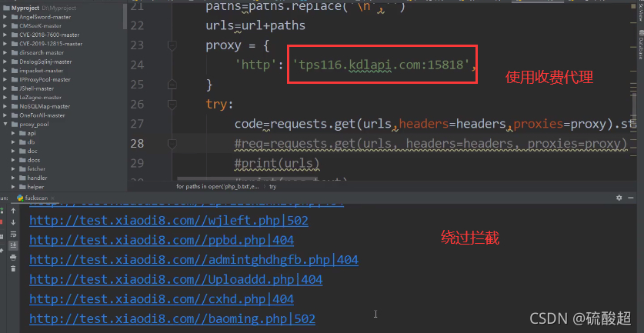Expand the api subfolder arrow
644x333 pixels.
pyautogui.click(x=13, y=133)
